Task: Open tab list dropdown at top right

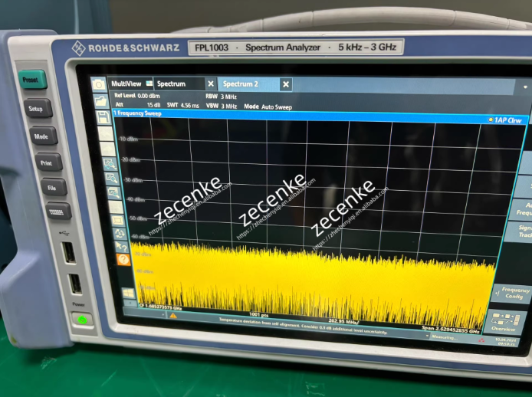Action: coord(525,87)
